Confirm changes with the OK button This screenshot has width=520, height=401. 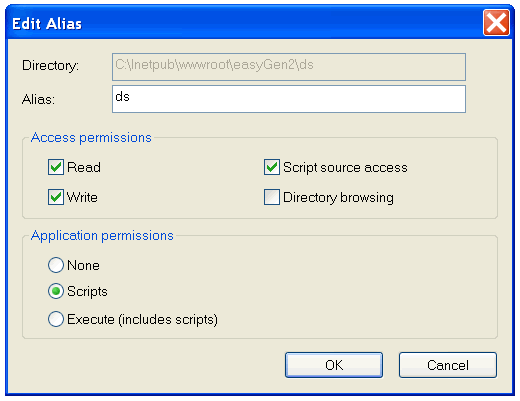click(334, 365)
